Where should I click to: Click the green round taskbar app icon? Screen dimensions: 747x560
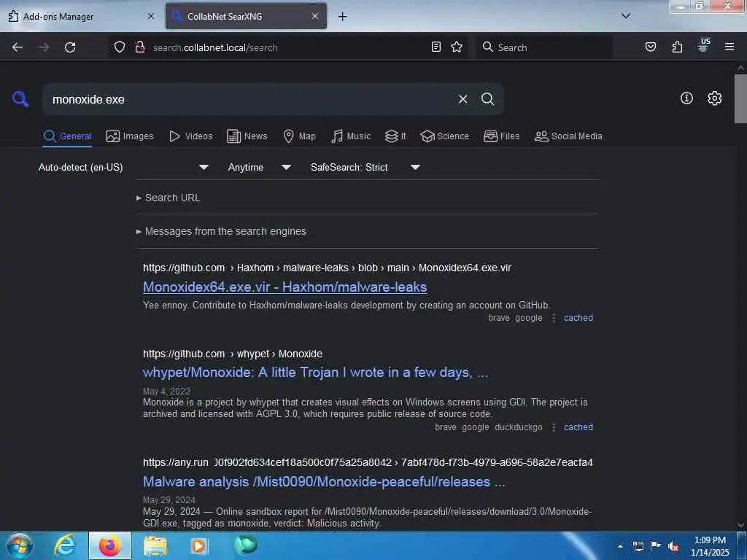246,545
